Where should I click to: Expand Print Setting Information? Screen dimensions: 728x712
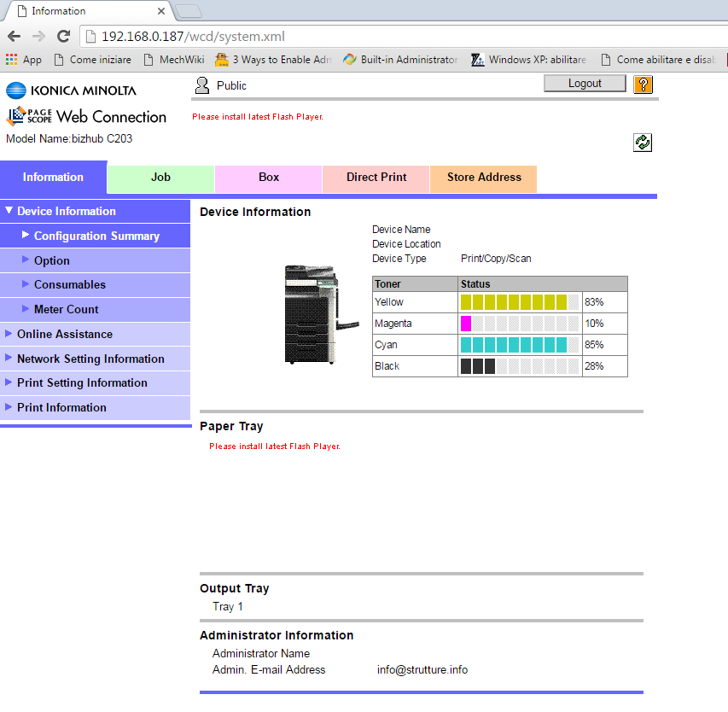pyautogui.click(x=82, y=382)
